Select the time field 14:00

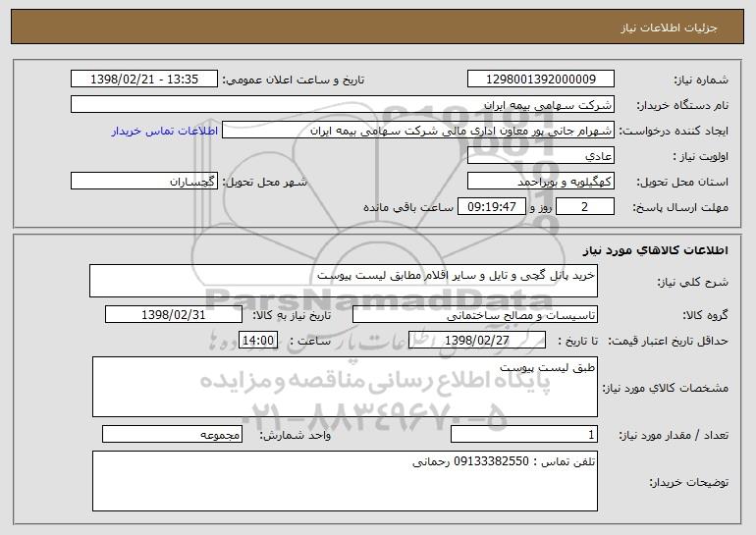pos(258,340)
